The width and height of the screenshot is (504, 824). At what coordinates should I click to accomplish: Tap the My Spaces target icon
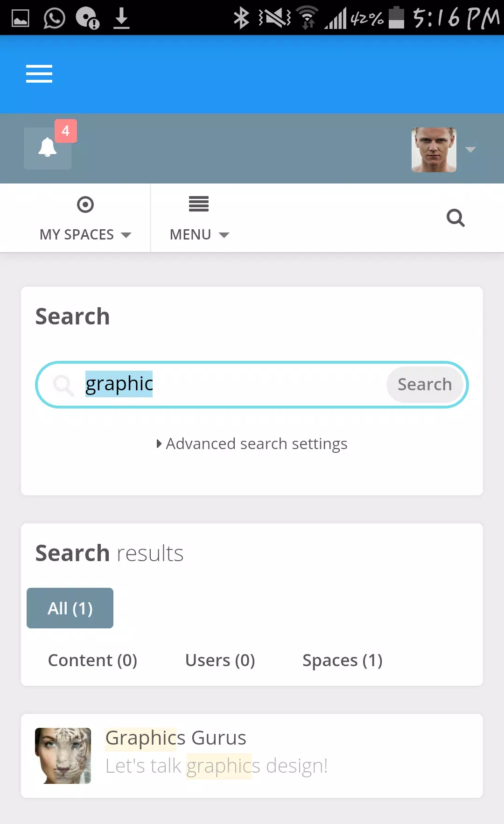[x=85, y=204]
